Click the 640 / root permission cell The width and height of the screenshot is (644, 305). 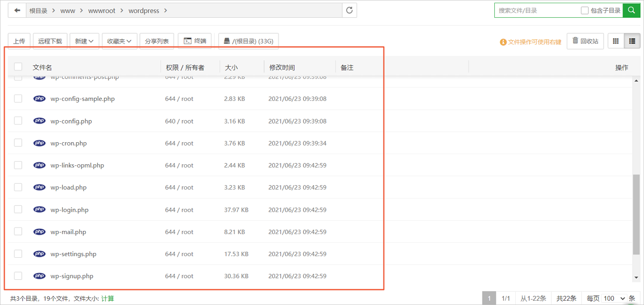(179, 121)
